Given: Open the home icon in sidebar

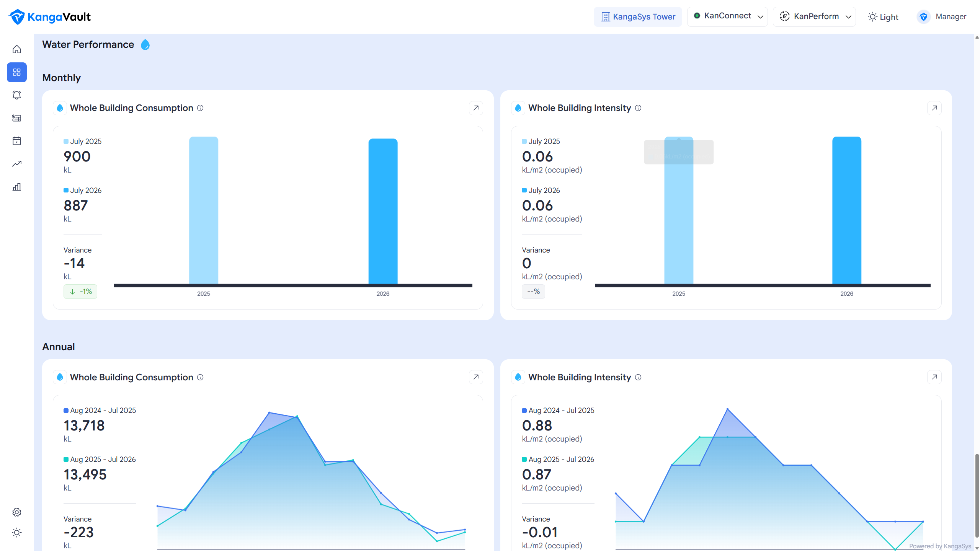Looking at the screenshot, I should 16,49.
